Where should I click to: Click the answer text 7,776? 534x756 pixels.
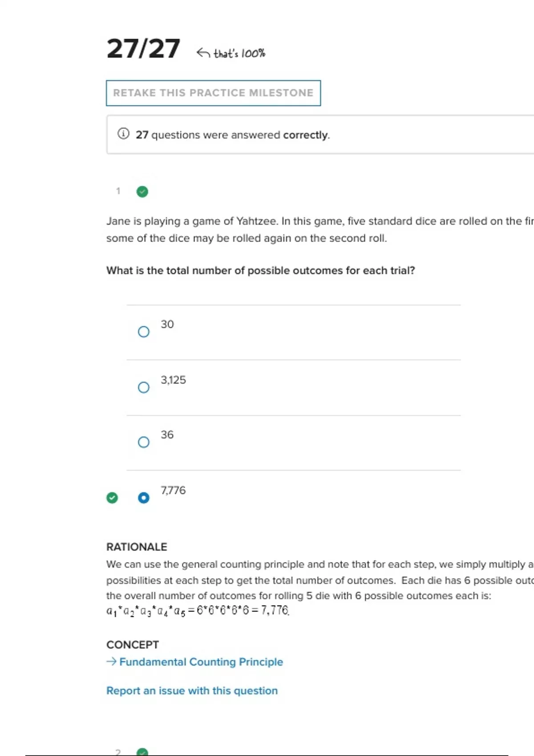pos(173,490)
